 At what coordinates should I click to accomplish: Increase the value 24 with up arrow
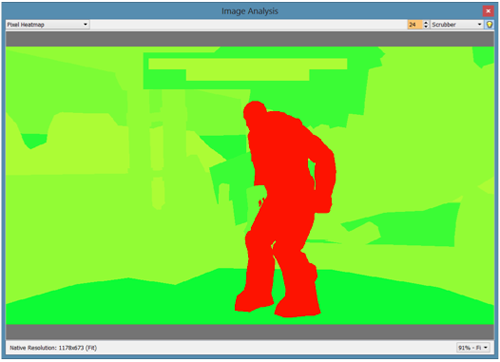[426, 22]
